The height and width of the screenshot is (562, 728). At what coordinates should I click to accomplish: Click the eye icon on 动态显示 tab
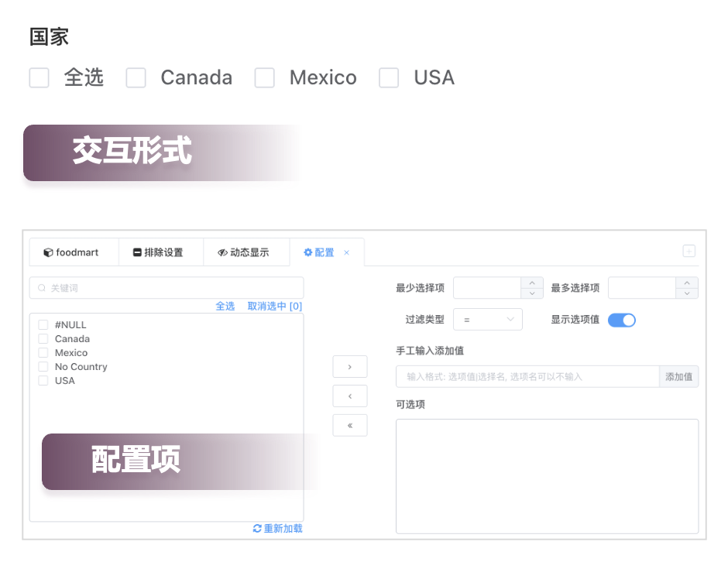pos(222,252)
